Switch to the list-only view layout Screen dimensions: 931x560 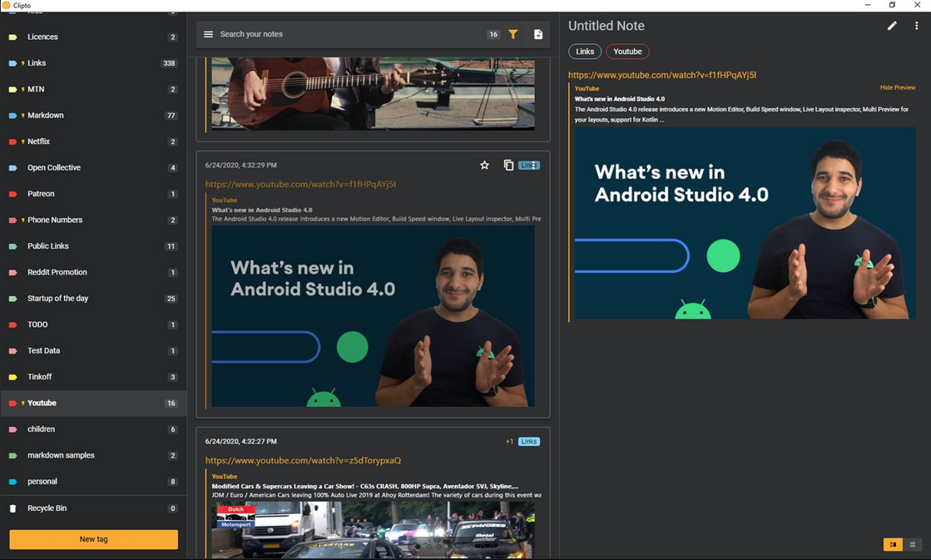point(913,544)
